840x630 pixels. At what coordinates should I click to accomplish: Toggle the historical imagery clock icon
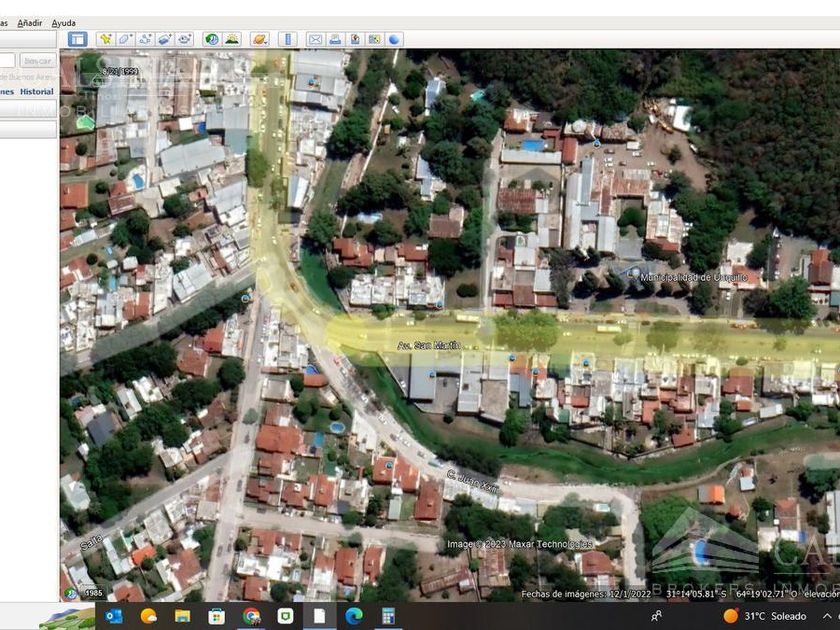(212, 39)
